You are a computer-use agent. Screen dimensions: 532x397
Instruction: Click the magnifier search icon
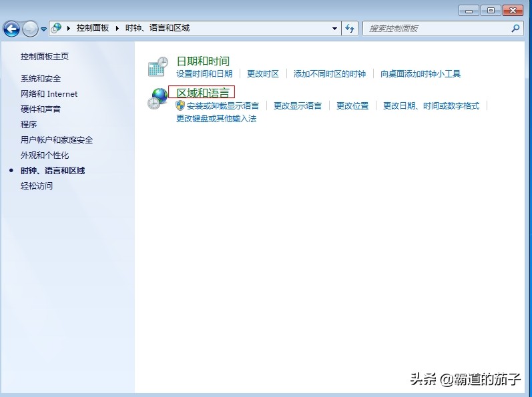(516, 29)
